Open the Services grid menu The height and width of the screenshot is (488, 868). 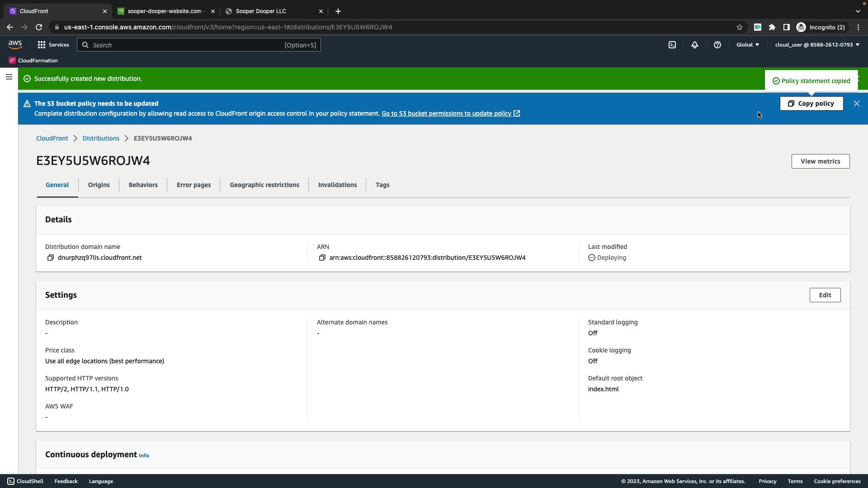click(53, 45)
